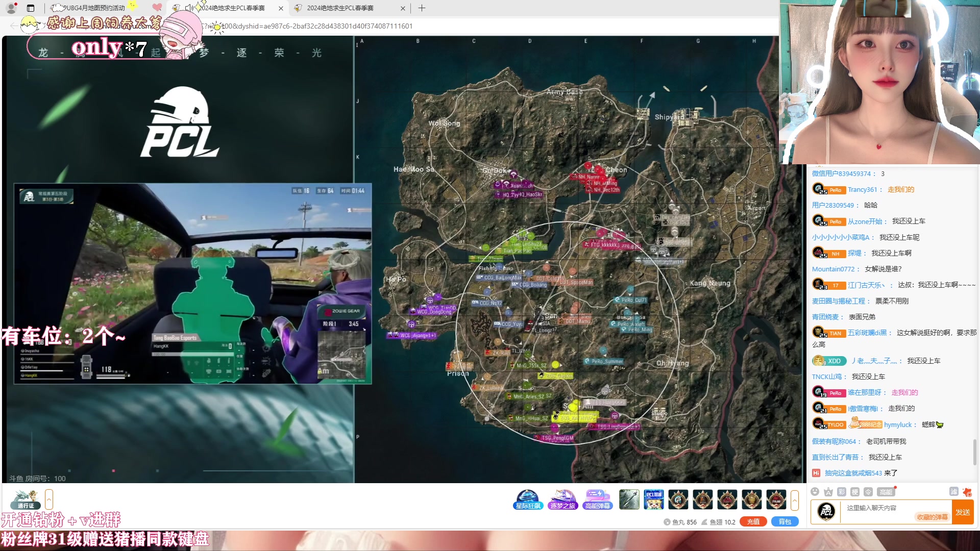Screen dimensions: 980x551
Task: Click the 充值 recharge button
Action: [x=753, y=521]
